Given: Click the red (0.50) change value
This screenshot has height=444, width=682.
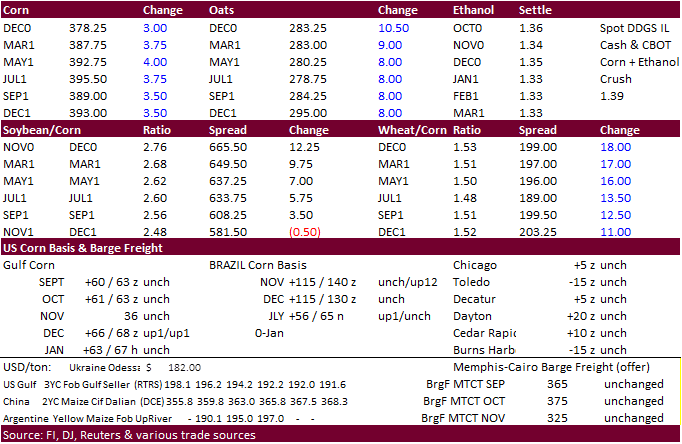Looking at the screenshot, I should coord(307,232).
